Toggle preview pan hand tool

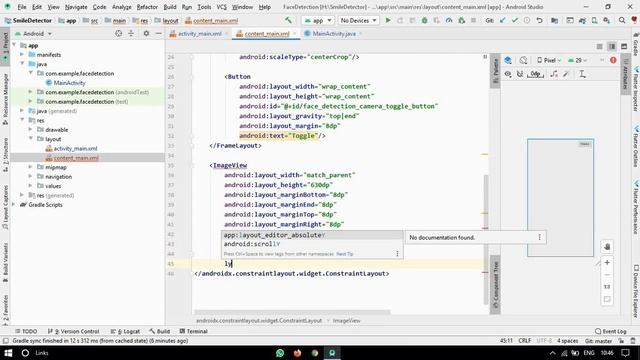(x=607, y=247)
